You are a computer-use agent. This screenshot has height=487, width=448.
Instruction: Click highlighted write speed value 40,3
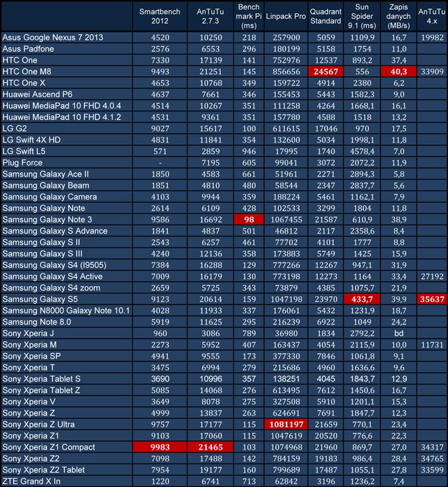click(399, 72)
